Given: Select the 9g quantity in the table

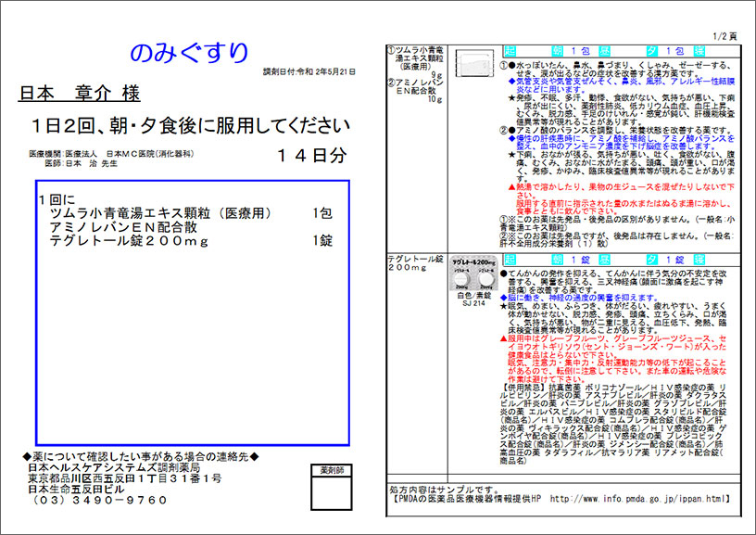Looking at the screenshot, I should click(435, 75).
